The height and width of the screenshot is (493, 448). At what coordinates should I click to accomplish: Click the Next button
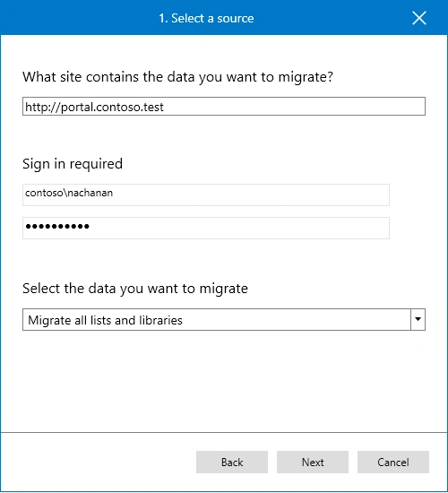313,462
